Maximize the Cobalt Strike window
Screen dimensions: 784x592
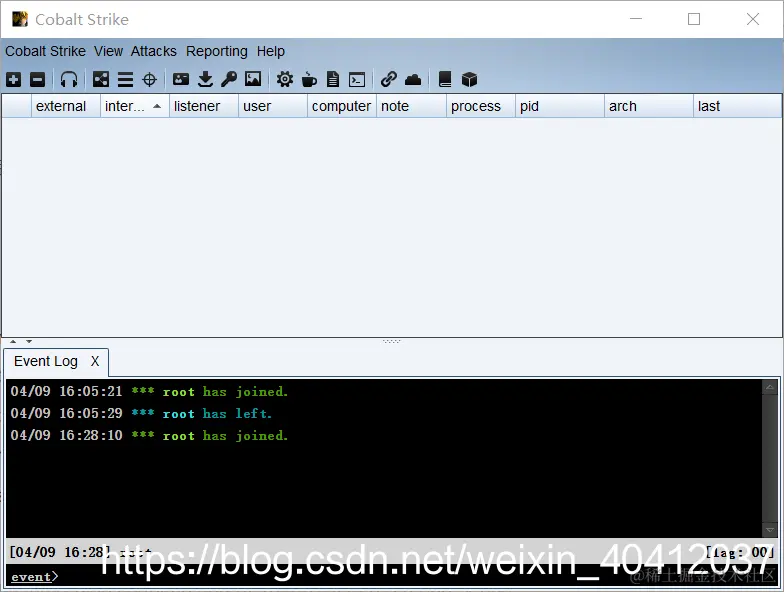coord(694,19)
